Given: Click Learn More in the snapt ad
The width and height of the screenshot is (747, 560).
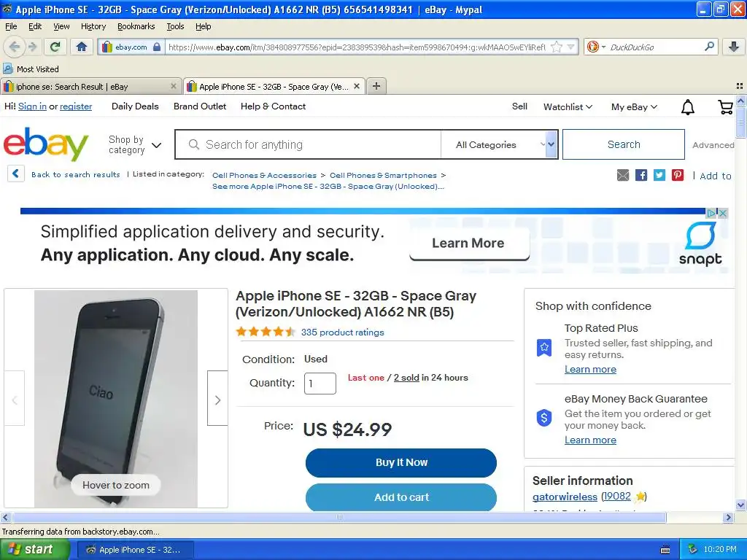Looking at the screenshot, I should click(x=469, y=244).
